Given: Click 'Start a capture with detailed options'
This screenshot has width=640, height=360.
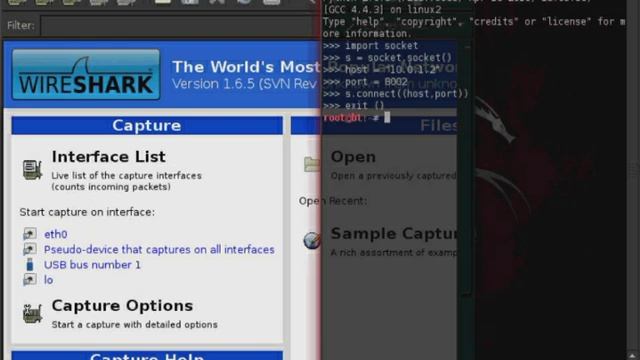Looking at the screenshot, I should (x=134, y=324).
